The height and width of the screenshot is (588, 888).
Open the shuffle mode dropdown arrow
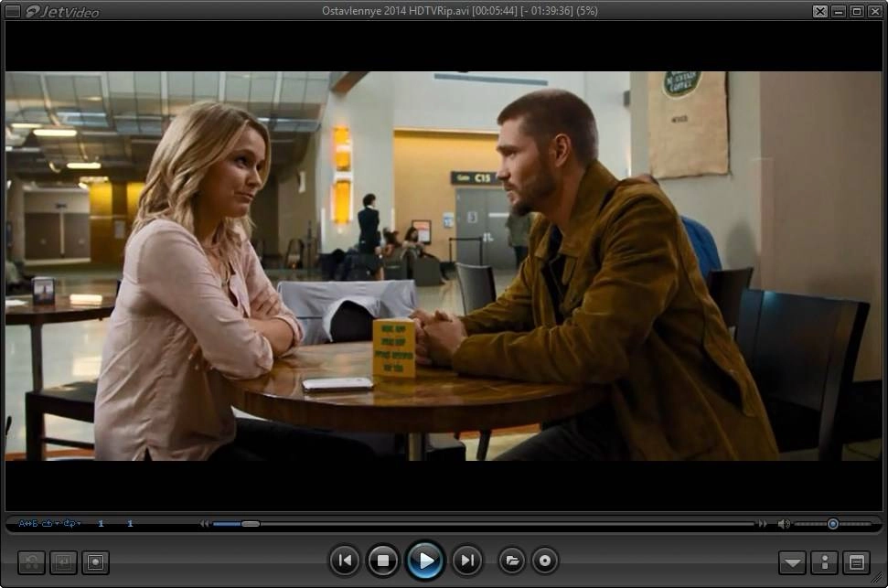click(x=80, y=523)
